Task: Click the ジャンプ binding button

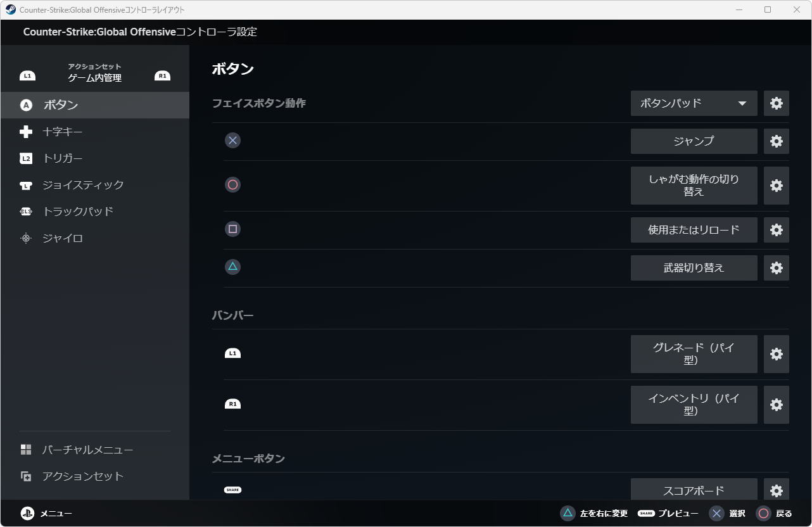Action: click(x=694, y=141)
